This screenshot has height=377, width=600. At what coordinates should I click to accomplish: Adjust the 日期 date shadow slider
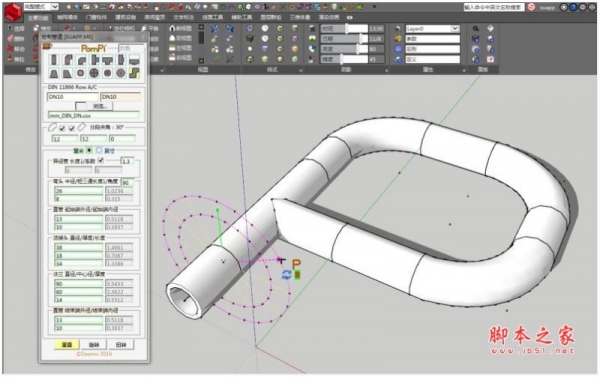pyautogui.click(x=344, y=39)
